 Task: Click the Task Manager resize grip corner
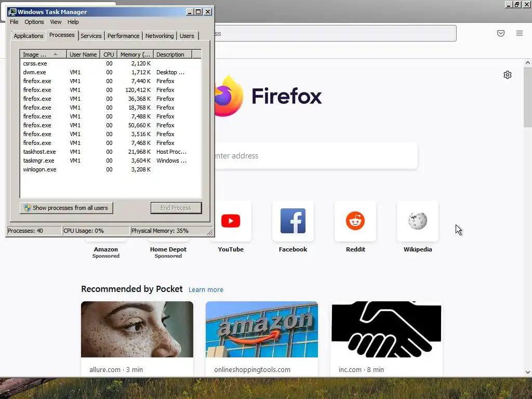(x=210, y=232)
